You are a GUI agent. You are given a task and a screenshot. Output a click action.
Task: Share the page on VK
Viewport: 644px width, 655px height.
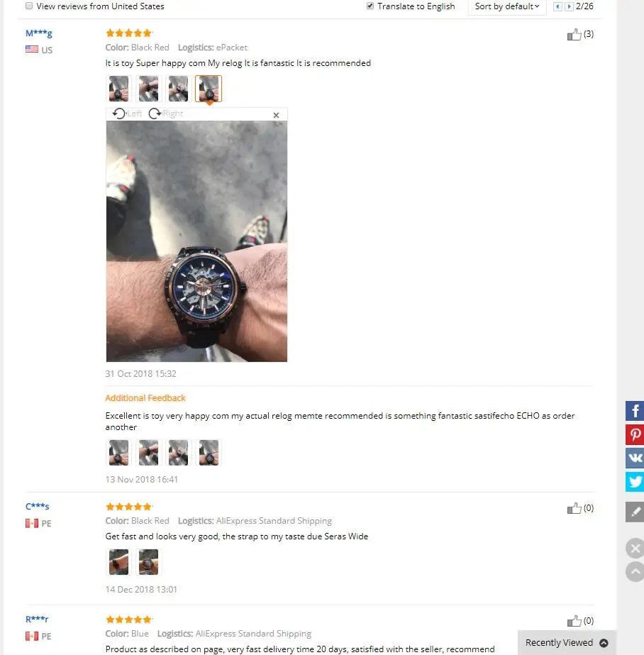coord(634,458)
